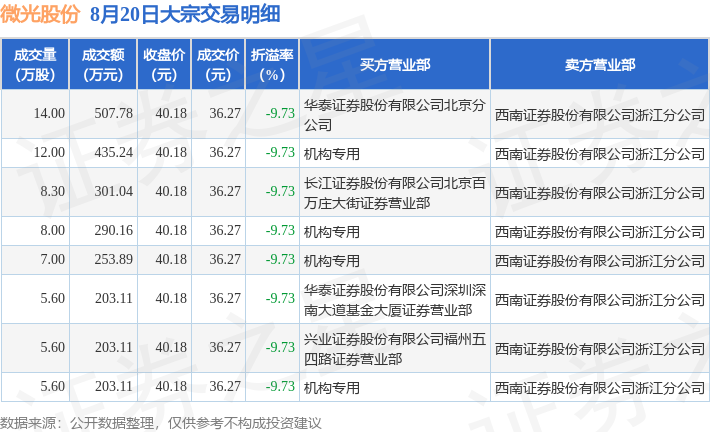This screenshot has height=432, width=710.
Task: Click 机构专用 in the bottom row
Action: [331, 388]
